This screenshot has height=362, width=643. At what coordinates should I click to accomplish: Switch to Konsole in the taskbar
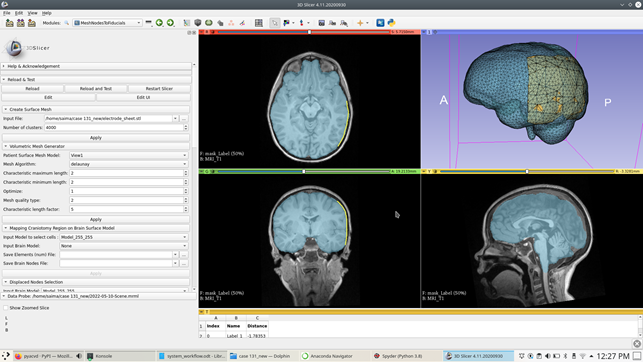click(x=120, y=356)
